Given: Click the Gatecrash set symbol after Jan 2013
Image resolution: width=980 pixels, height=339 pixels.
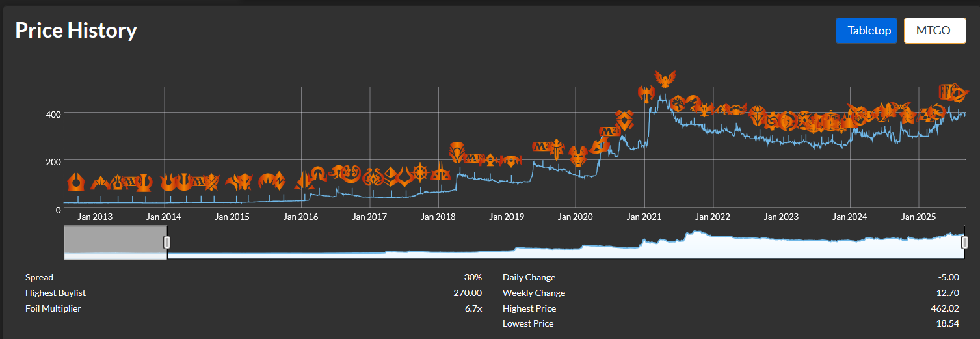Looking at the screenshot, I should [x=101, y=183].
